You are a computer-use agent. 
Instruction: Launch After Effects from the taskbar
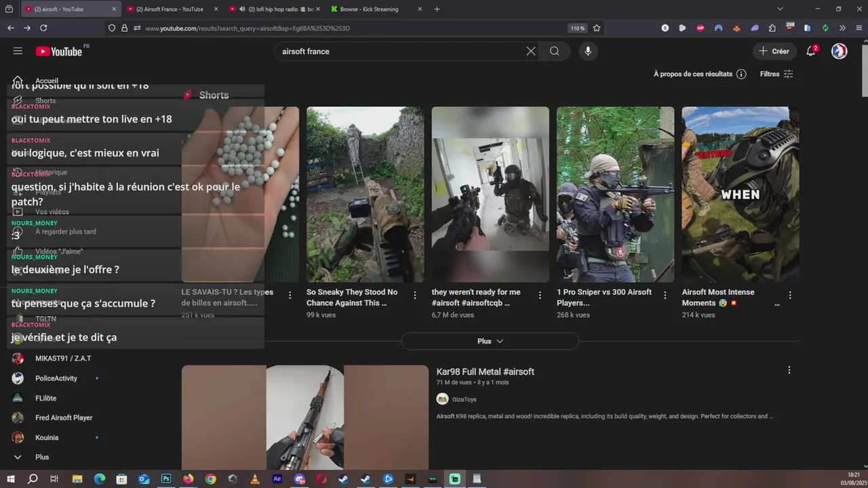277,479
